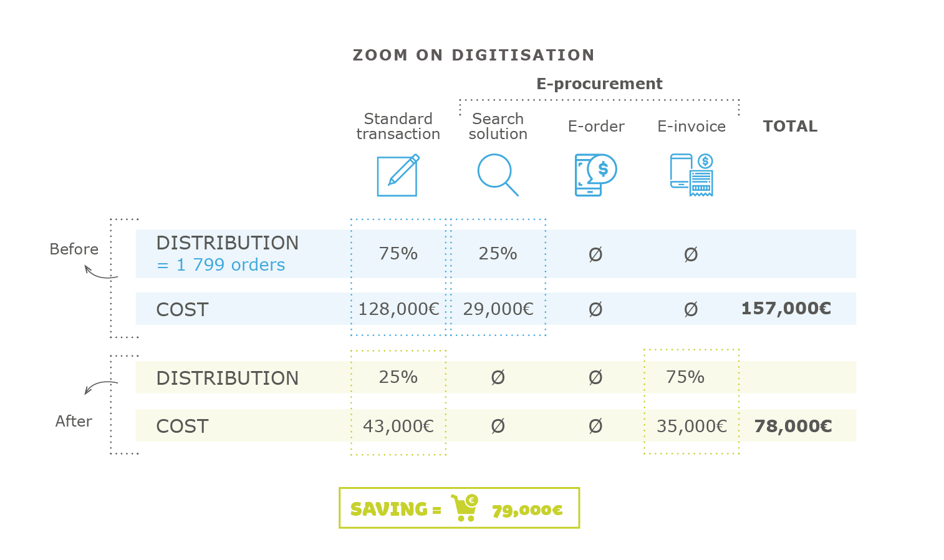Click the Standard transaction pencil icon

[398, 175]
